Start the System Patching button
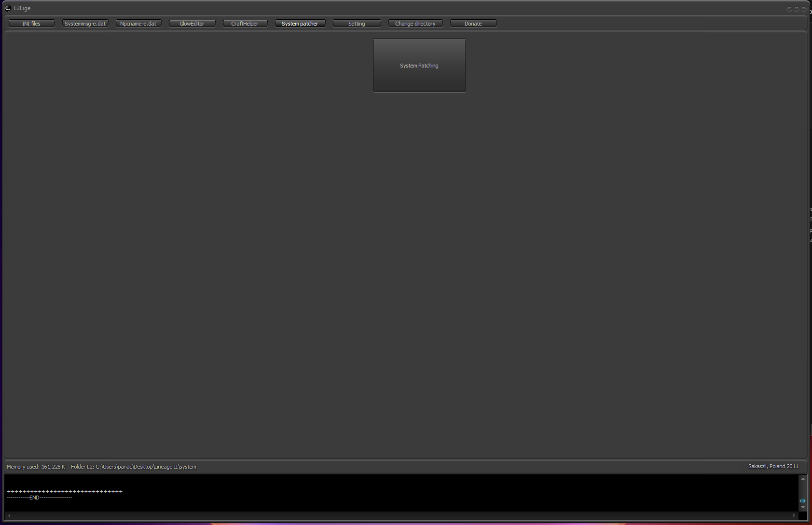This screenshot has width=812, height=525. click(419, 66)
